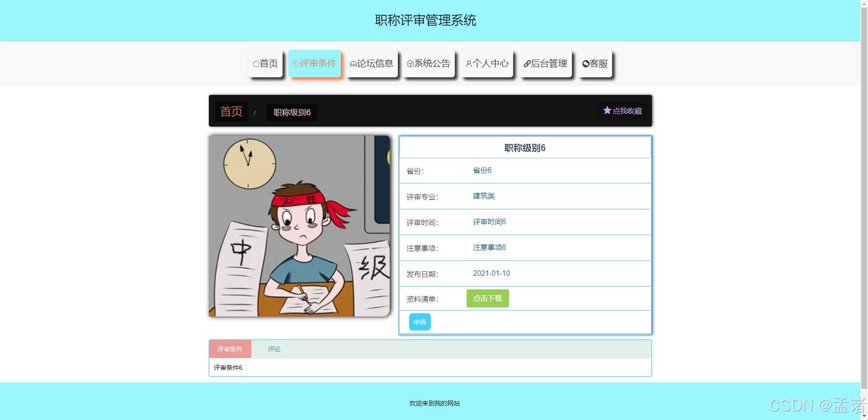This screenshot has width=868, height=420.
Task: Open the 首页 nav menu item
Action: click(265, 63)
